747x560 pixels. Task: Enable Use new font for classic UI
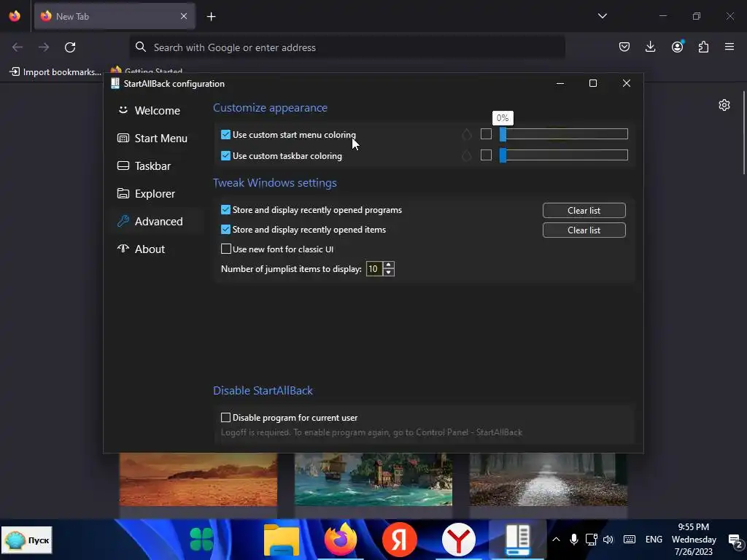[x=226, y=249]
